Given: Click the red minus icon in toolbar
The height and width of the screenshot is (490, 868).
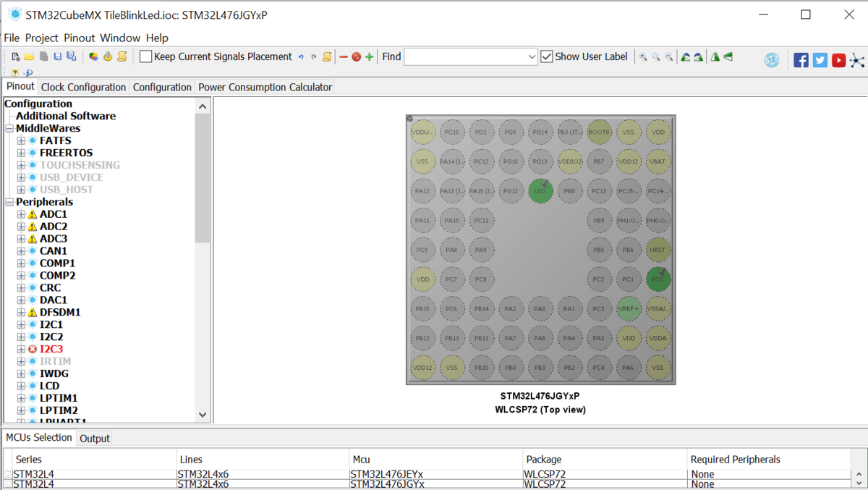Looking at the screenshot, I should (344, 56).
